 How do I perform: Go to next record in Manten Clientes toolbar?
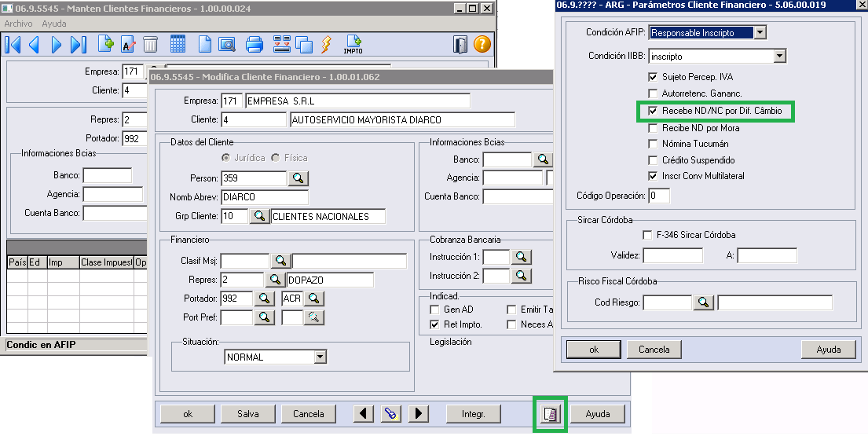tap(56, 44)
